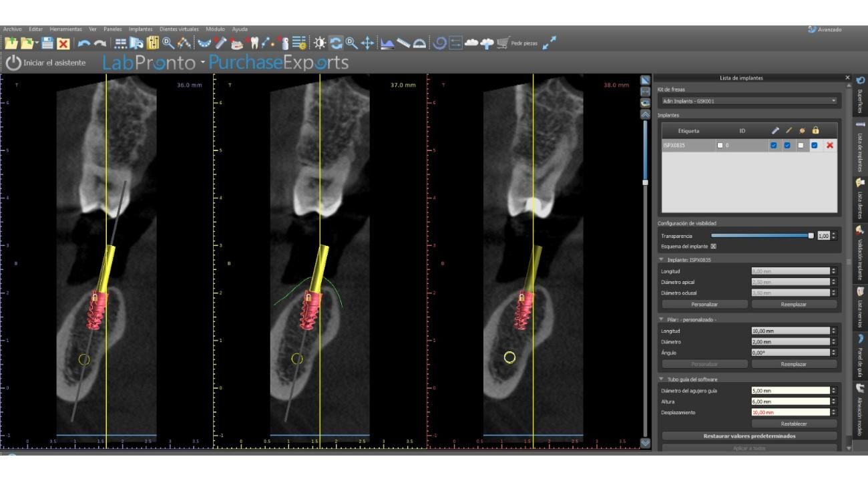Open the Ayuda menu

(240, 29)
